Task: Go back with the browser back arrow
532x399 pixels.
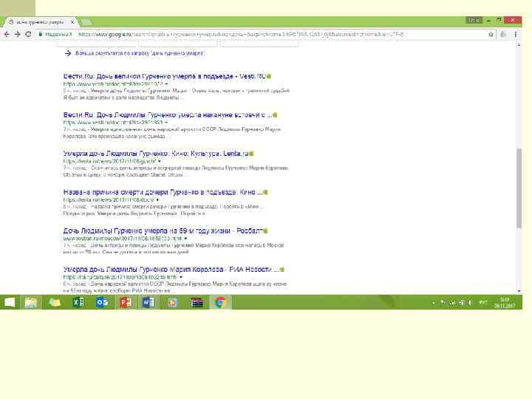Action: pyautogui.click(x=7, y=34)
